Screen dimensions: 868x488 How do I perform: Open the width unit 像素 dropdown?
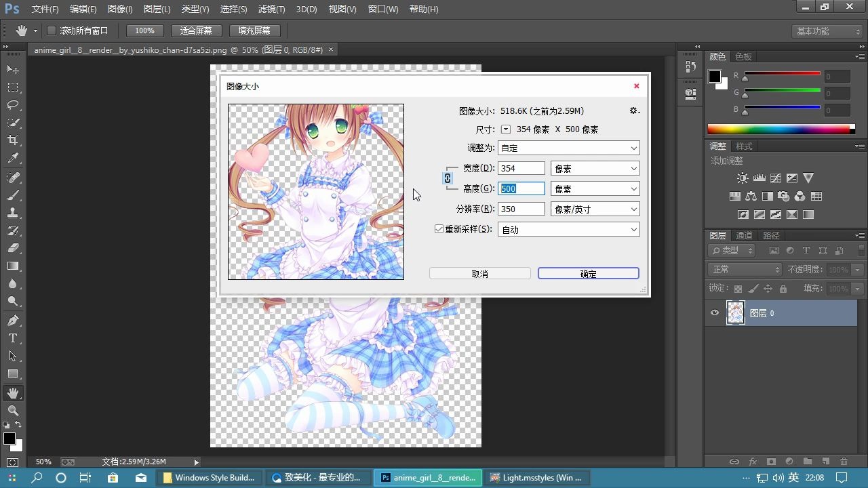pyautogui.click(x=595, y=168)
